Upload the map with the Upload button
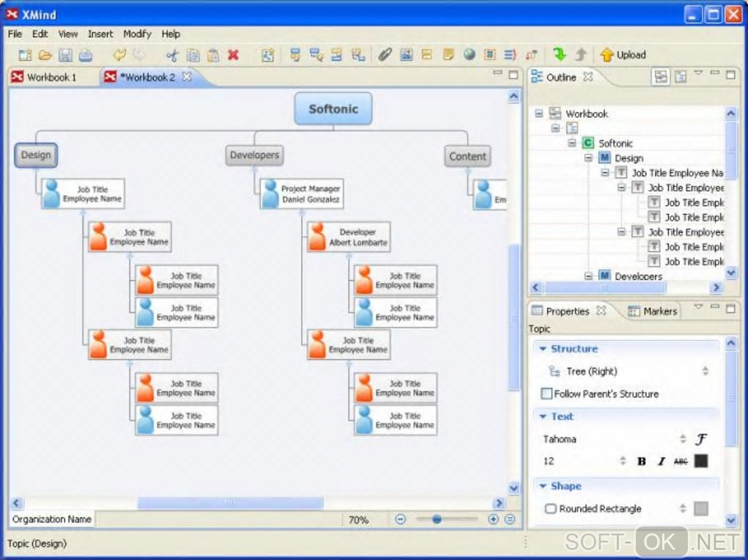The width and height of the screenshot is (748, 560). [623, 55]
